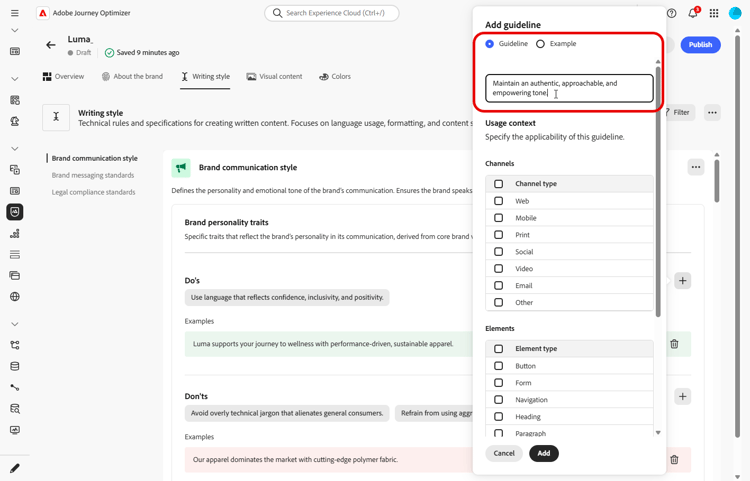Check the Mobile channel checkbox

(498, 218)
